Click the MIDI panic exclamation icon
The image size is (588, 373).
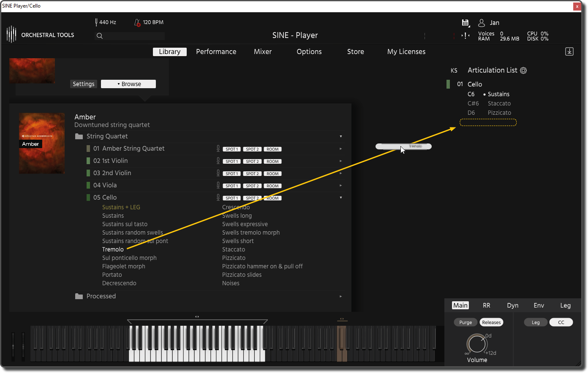pyautogui.click(x=465, y=36)
